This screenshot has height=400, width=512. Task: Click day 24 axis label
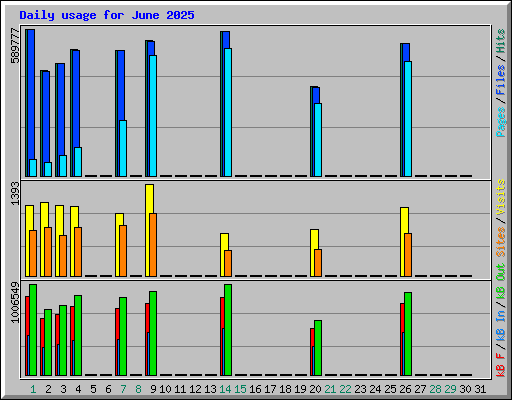pyautogui.click(x=375, y=389)
